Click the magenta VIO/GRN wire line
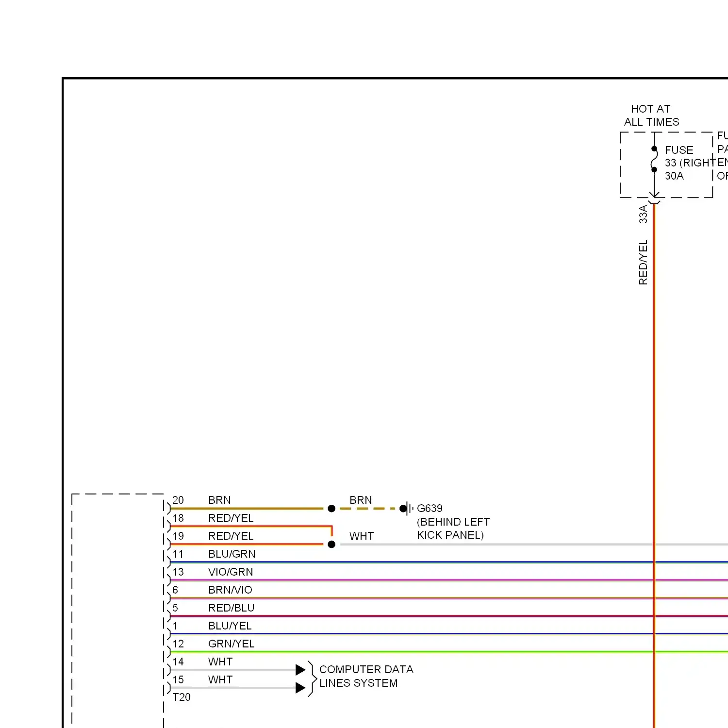 coord(449,580)
